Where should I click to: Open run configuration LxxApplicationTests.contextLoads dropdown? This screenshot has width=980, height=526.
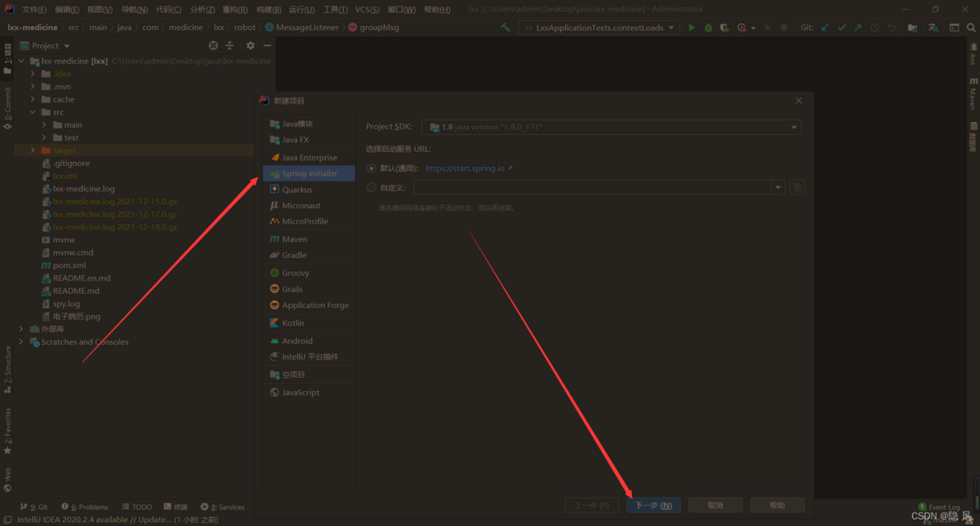[x=599, y=28]
